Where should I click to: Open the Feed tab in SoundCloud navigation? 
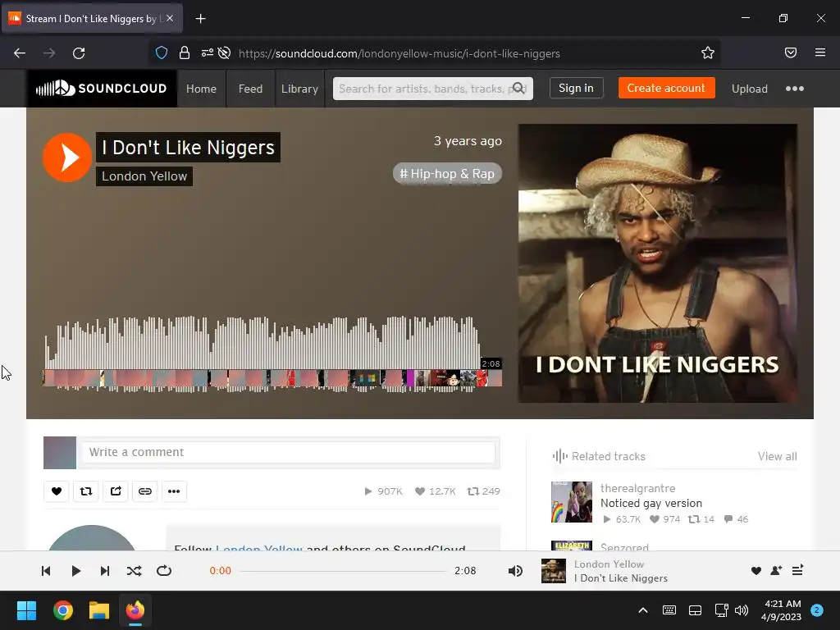pyautogui.click(x=250, y=89)
